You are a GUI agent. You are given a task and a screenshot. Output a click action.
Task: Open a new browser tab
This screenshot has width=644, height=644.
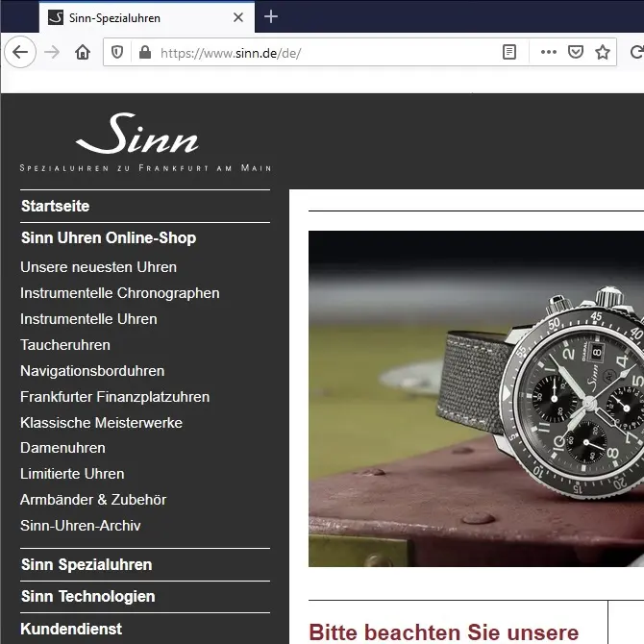click(271, 16)
